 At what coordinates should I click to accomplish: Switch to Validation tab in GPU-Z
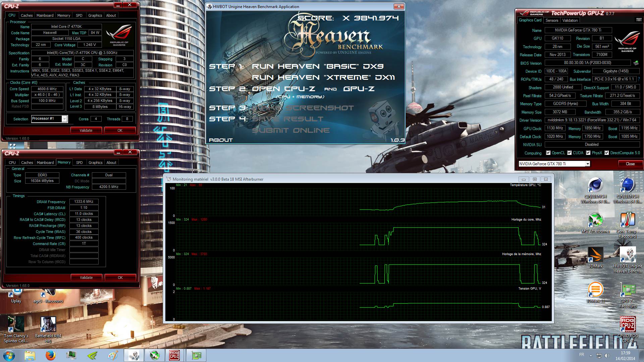point(570,20)
